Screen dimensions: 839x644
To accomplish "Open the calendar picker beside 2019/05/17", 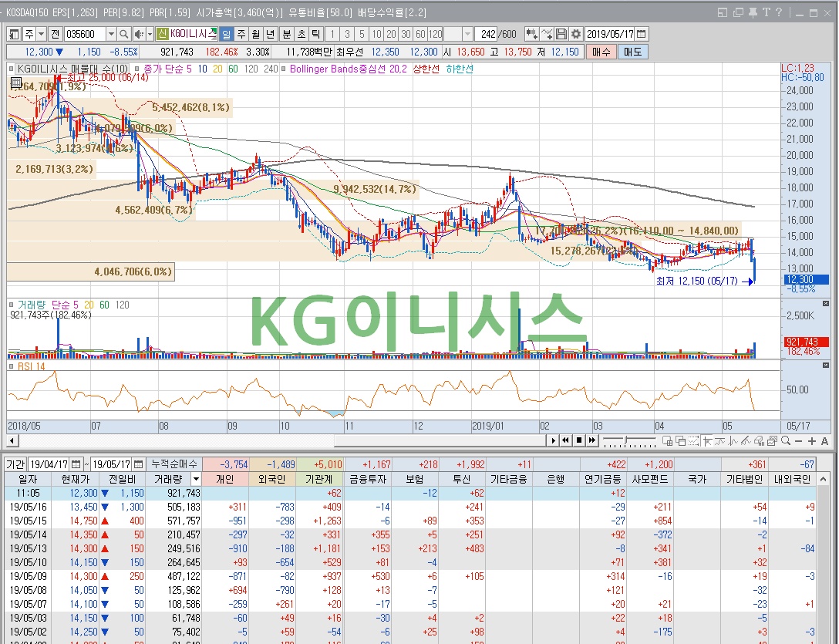I will 642,34.
